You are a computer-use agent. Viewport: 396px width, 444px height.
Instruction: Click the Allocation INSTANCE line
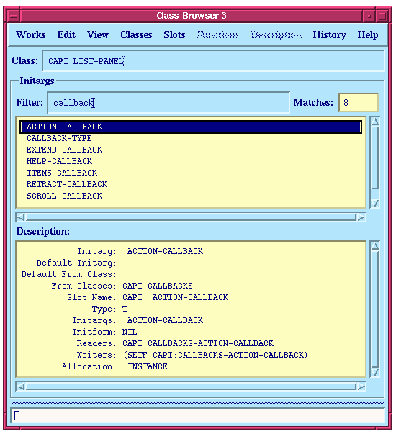pos(115,366)
